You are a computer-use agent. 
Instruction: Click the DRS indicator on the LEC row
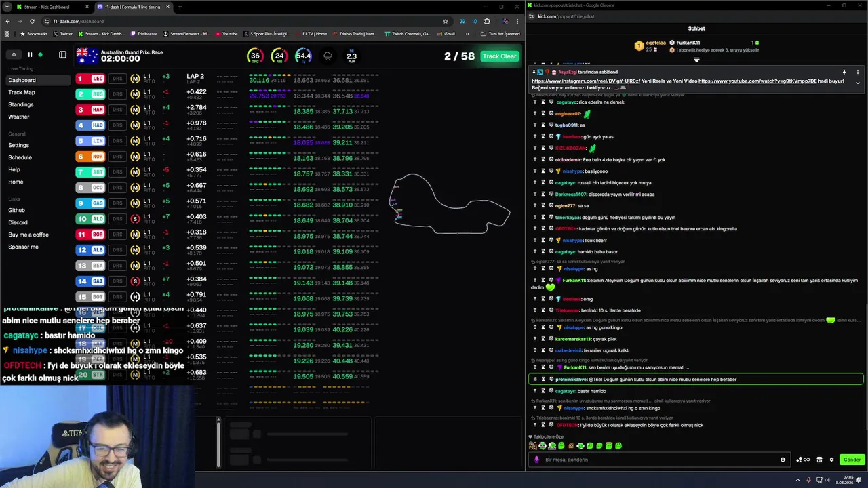click(x=117, y=79)
